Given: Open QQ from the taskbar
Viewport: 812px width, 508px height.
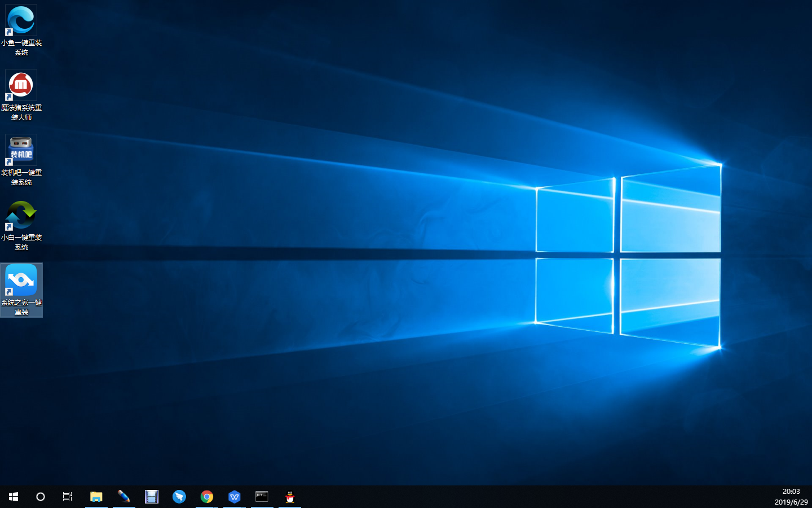Looking at the screenshot, I should pos(290,497).
